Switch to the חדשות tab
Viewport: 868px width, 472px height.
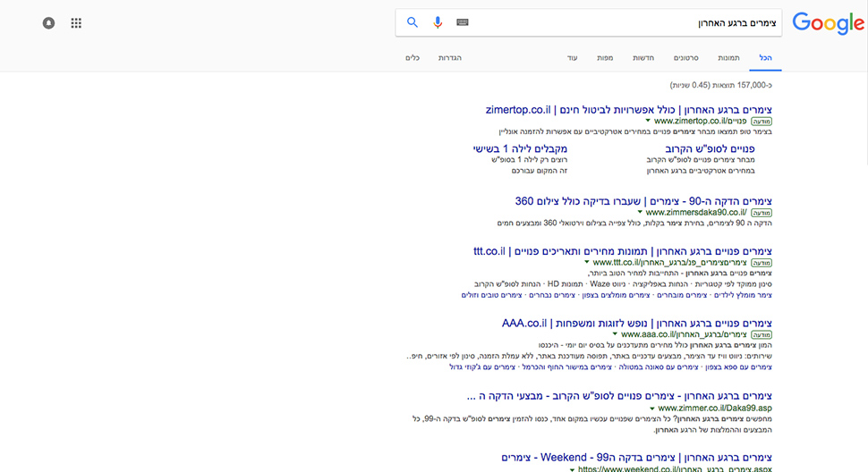click(x=643, y=58)
